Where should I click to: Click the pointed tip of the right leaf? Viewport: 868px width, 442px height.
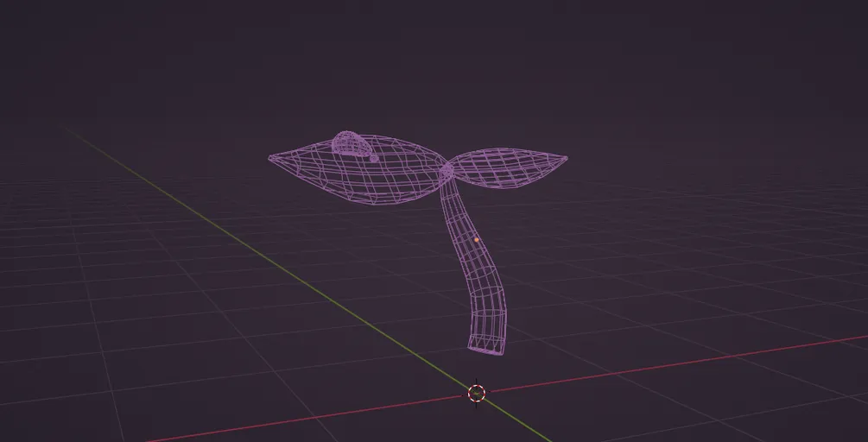pos(565,158)
